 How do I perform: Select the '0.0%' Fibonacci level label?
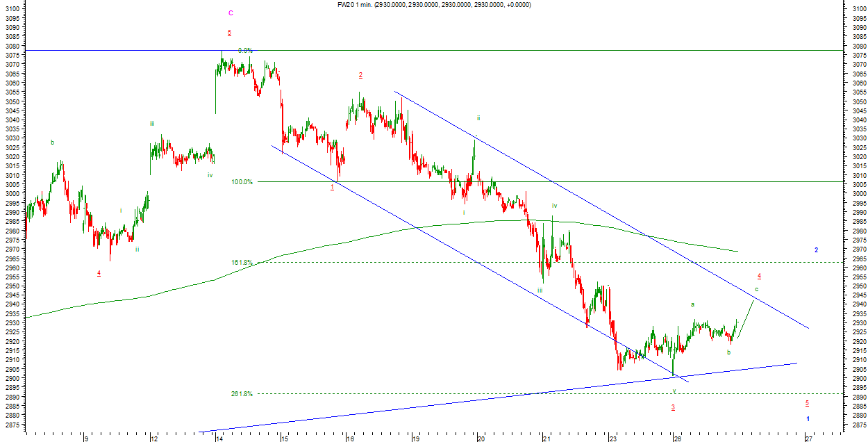coord(245,50)
